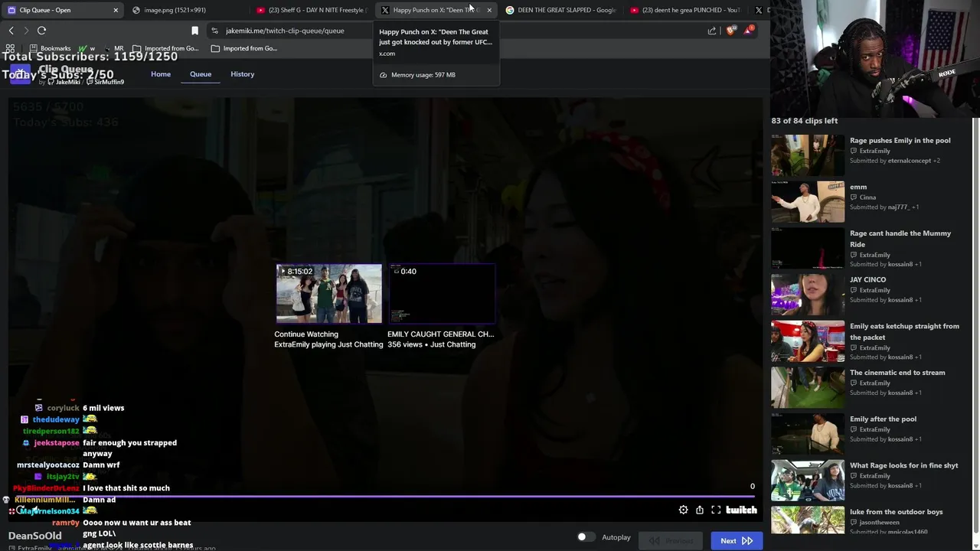Click EMILY CAUGHT GENERAL CH... title
The width and height of the screenshot is (980, 551).
click(x=440, y=334)
